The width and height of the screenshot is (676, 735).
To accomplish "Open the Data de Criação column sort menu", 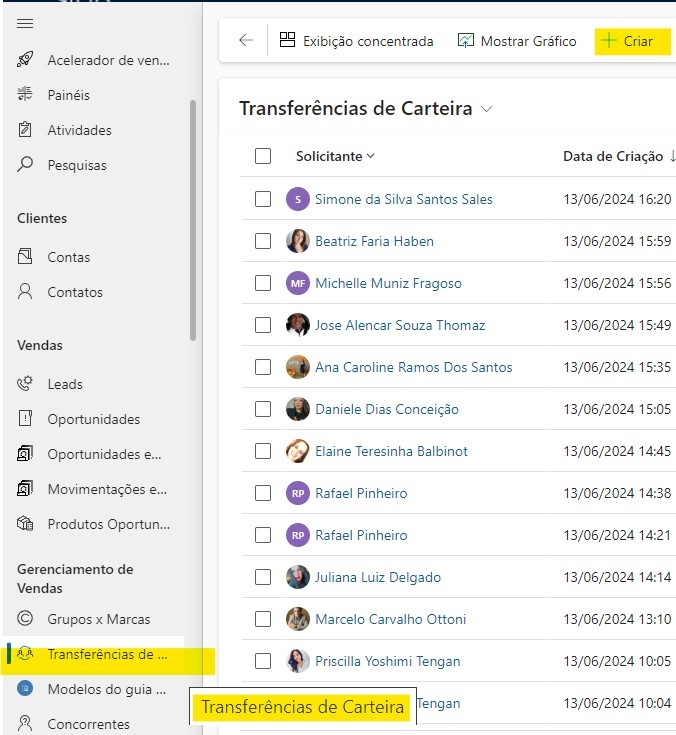I will (x=619, y=156).
